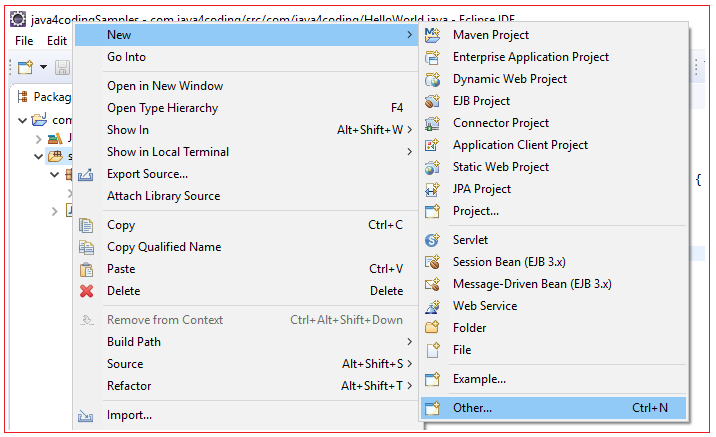Click the Application Client Project icon
This screenshot has height=437, width=716.
point(432,145)
